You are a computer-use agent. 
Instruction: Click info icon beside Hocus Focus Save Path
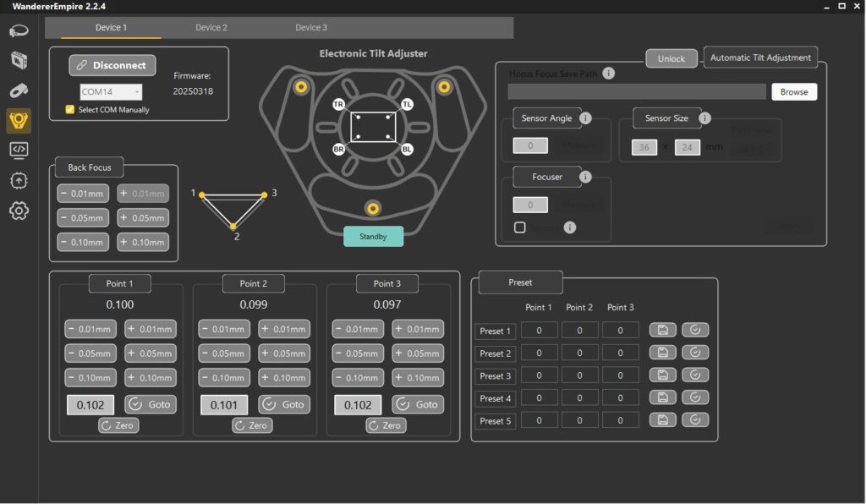coord(609,74)
